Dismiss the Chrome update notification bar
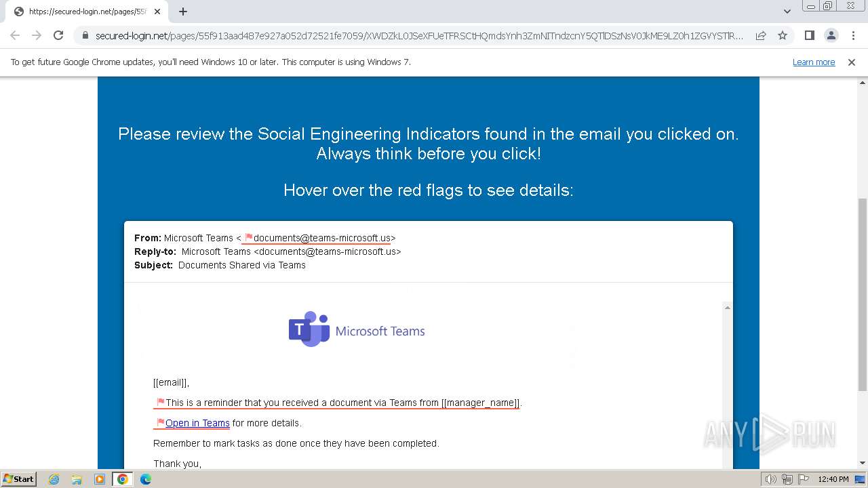868x488 pixels. click(x=852, y=62)
